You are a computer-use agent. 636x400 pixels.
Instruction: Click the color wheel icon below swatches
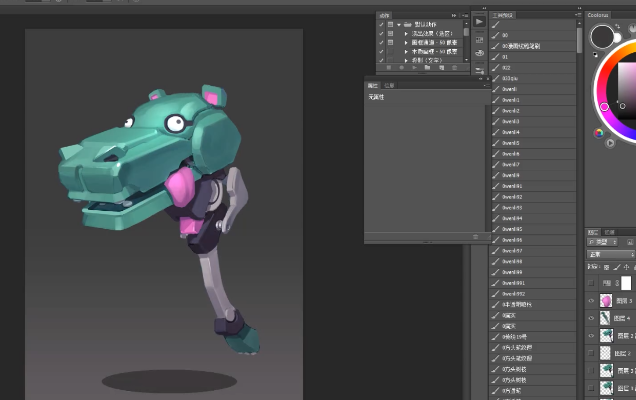click(599, 132)
